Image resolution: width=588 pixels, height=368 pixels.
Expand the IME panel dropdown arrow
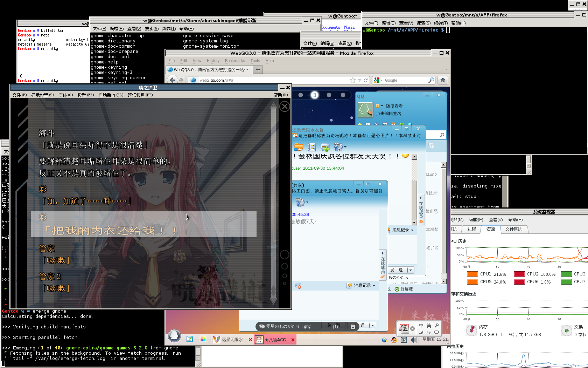pyautogui.click(x=412, y=329)
